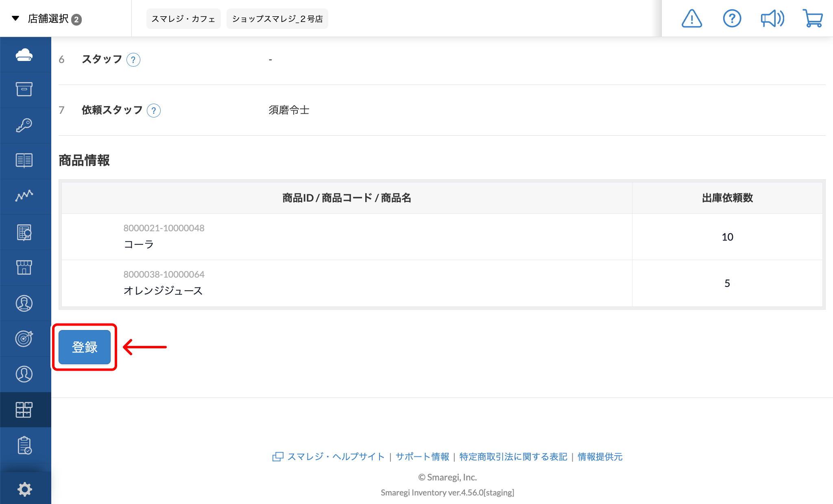Open 特定商取引法に関する表記 link
Viewport: 833px width, 504px height.
[513, 457]
